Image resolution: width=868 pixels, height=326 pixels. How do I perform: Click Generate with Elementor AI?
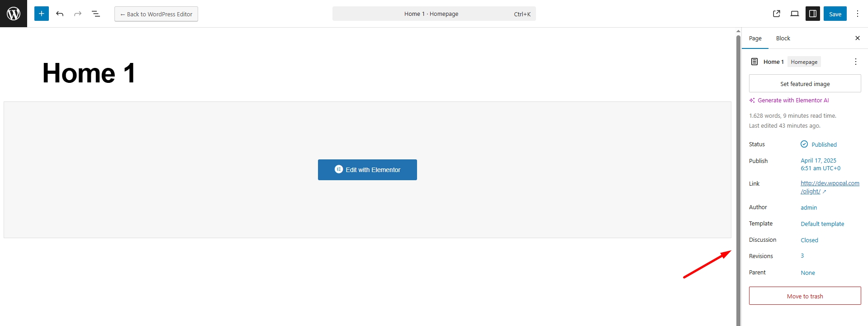click(793, 101)
